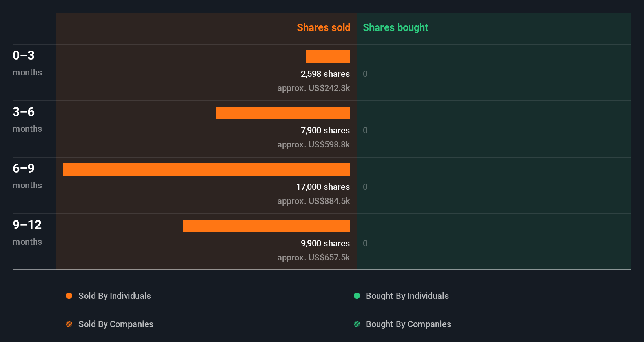This screenshot has height=342, width=644.
Task: Click the 17,000 shares value
Action: pos(323,187)
